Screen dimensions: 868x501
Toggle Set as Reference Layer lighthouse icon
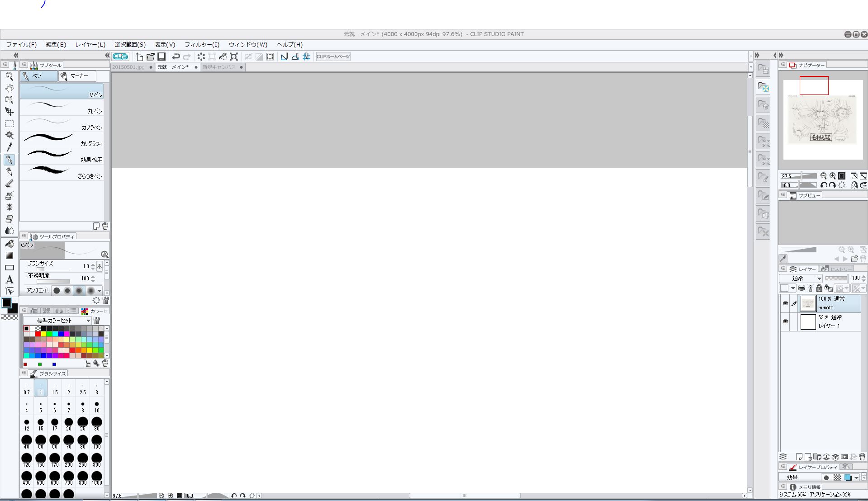[x=811, y=288]
